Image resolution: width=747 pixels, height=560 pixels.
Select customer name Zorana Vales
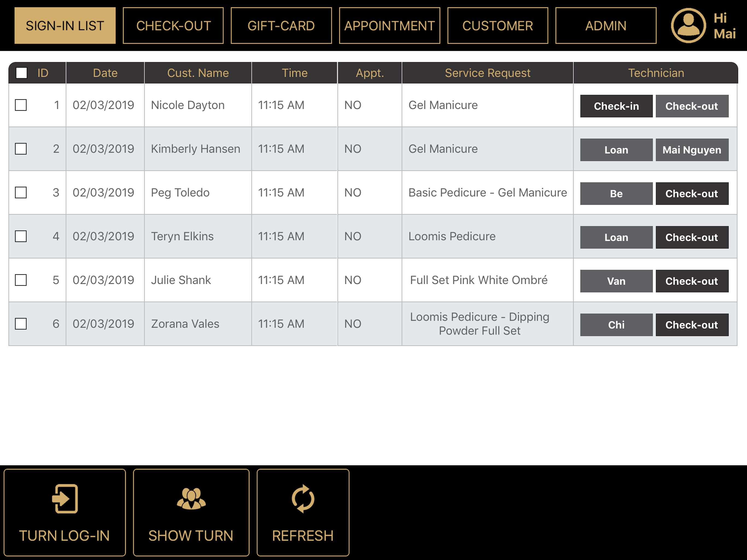(x=185, y=323)
